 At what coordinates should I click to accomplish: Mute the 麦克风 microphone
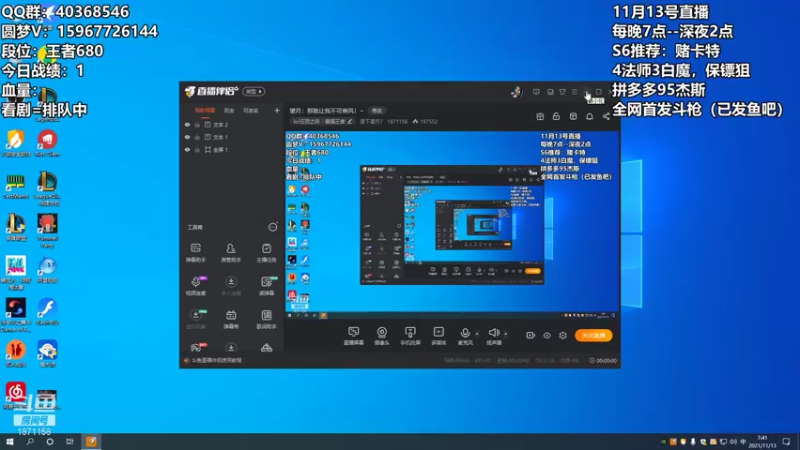(x=465, y=336)
